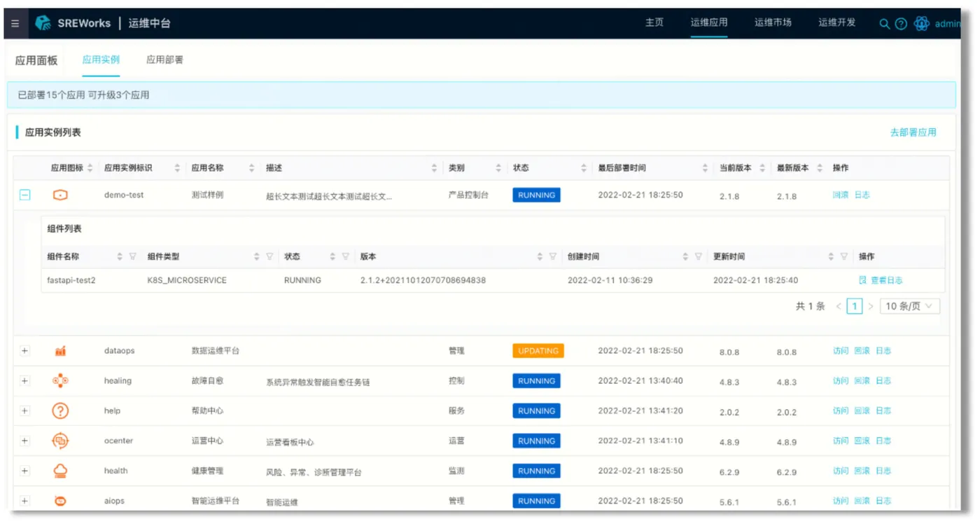Viewport: 980px width, 524px height.
Task: Click 回滚 for healing
Action: (862, 381)
